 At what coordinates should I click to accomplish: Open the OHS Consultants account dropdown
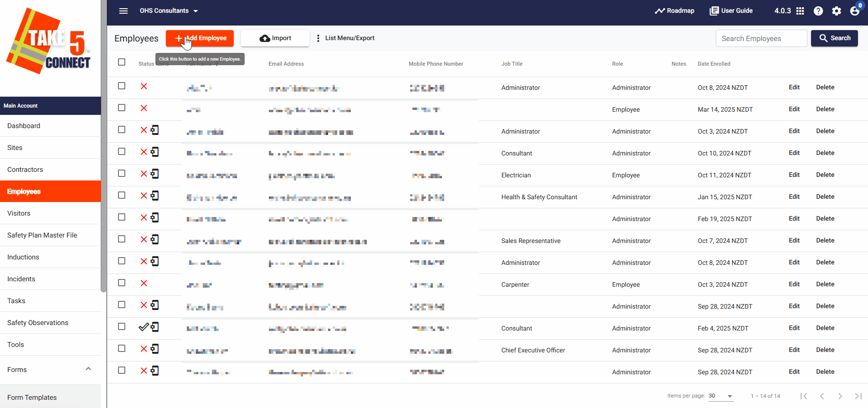(169, 11)
